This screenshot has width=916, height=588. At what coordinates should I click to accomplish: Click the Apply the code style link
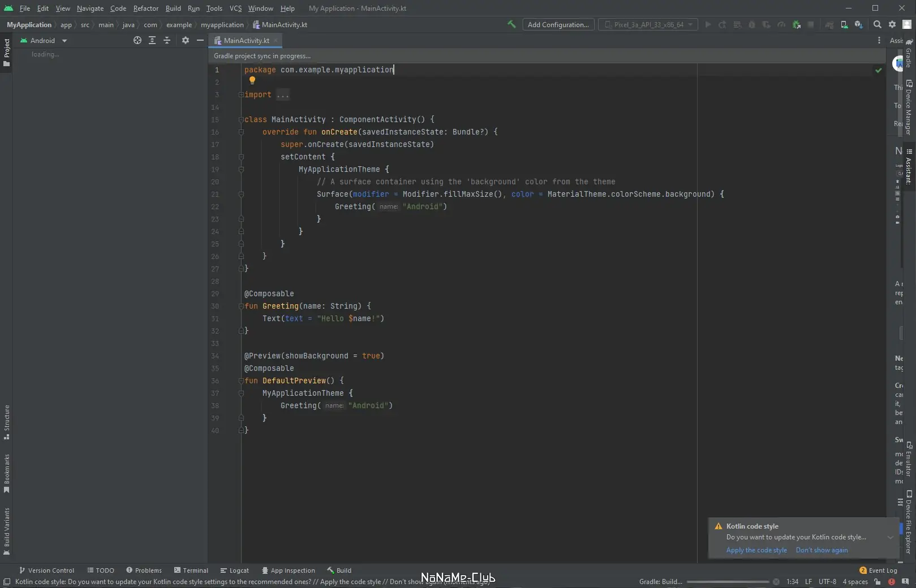[756, 550]
